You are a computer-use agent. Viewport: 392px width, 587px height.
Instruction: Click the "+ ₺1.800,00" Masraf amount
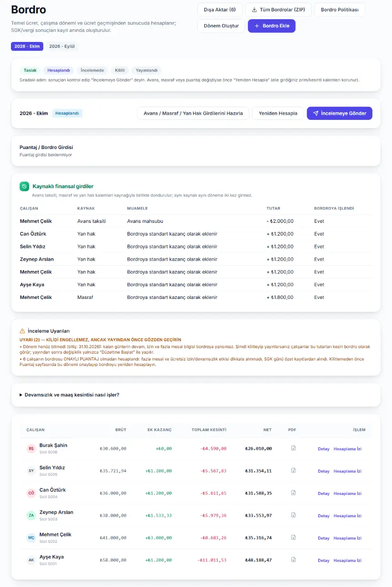tap(280, 298)
